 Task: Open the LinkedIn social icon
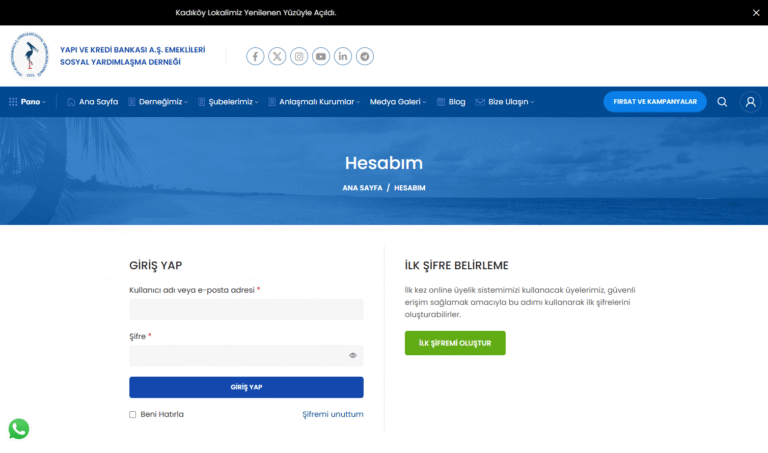pos(343,56)
